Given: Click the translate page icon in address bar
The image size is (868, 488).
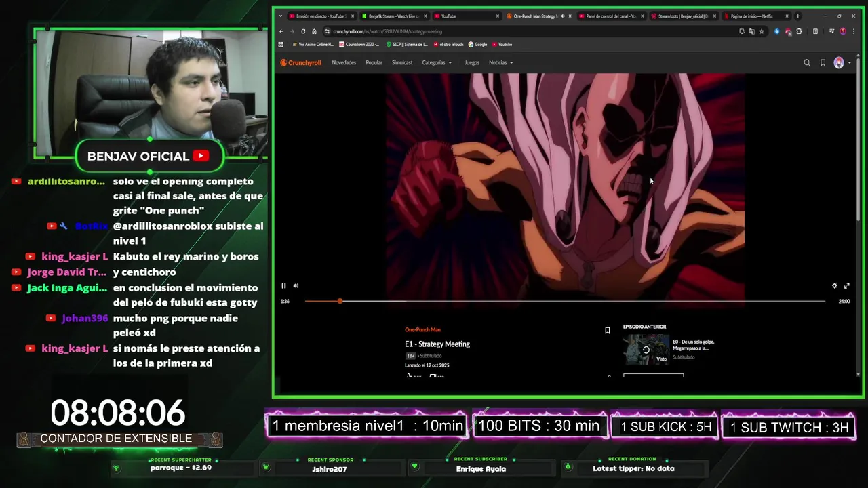Looking at the screenshot, I should pyautogui.click(x=751, y=31).
